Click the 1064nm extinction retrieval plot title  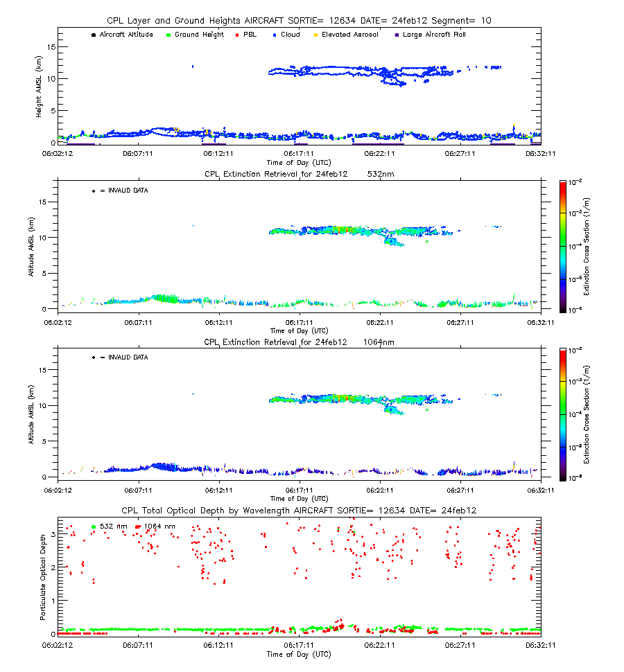[x=299, y=342]
